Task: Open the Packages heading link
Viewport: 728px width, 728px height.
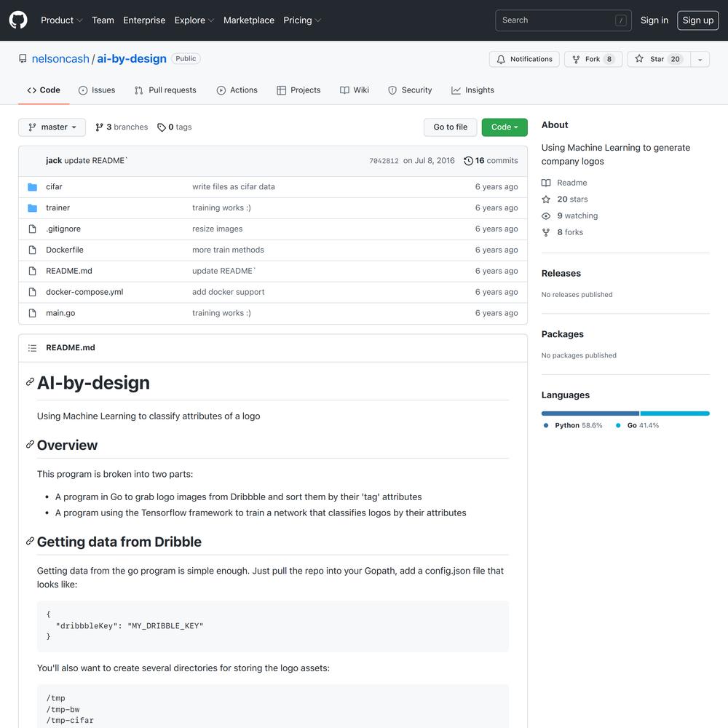Action: point(562,334)
